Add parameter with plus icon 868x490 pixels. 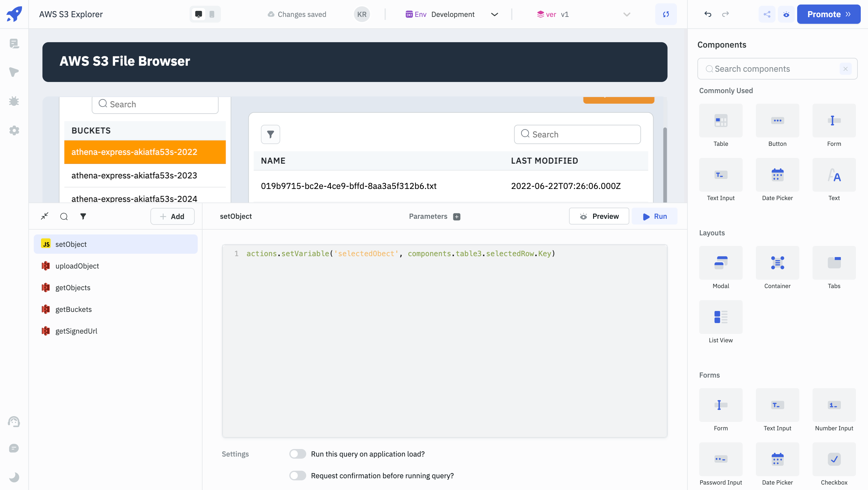coord(457,216)
